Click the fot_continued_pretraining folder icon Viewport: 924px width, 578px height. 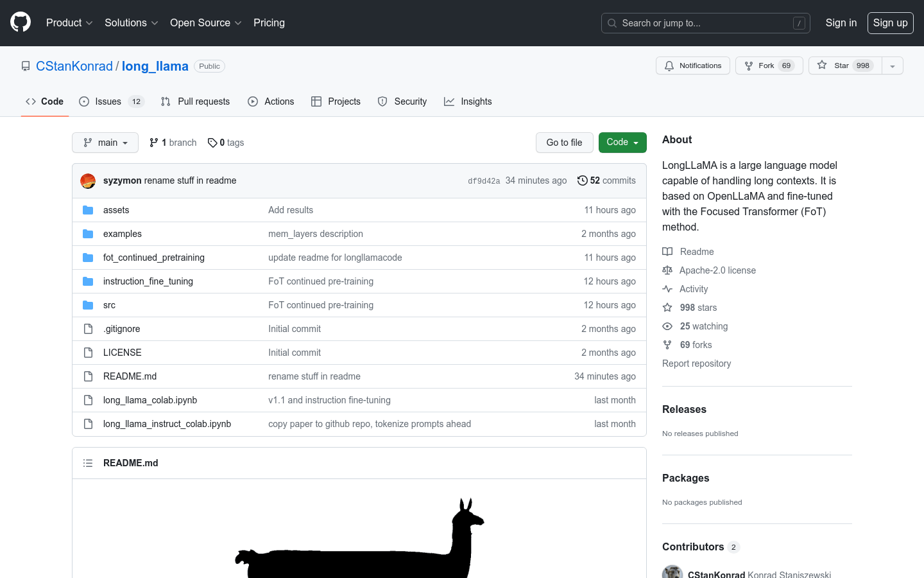88,258
